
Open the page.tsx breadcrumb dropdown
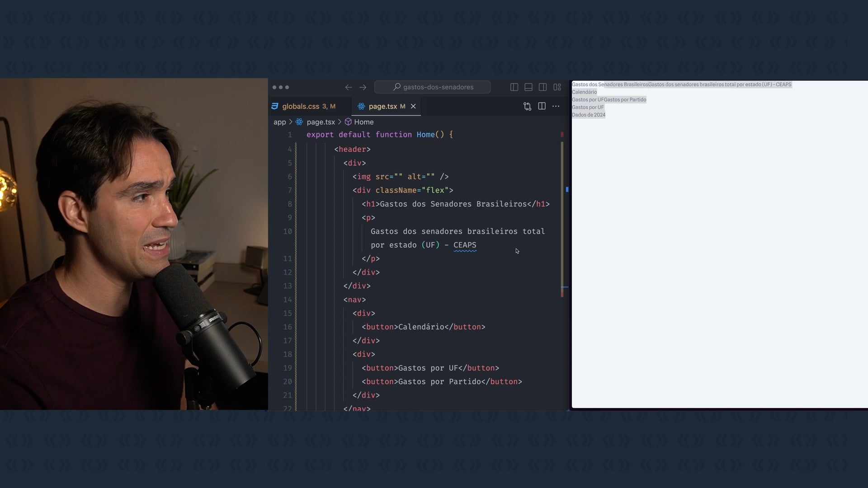pos(321,122)
